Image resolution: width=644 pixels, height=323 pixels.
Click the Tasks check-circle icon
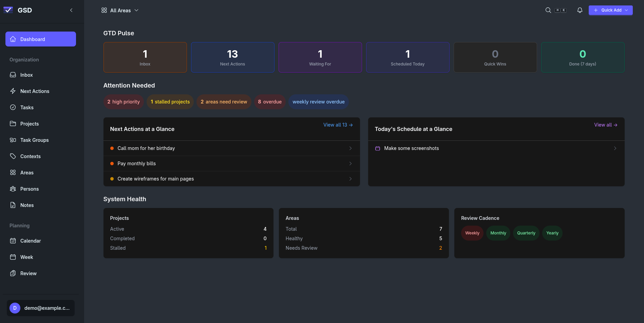(13, 107)
